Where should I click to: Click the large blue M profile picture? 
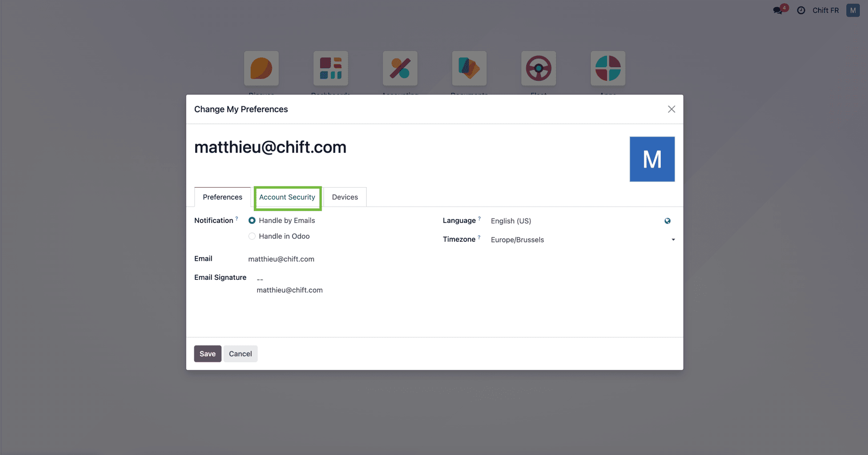(652, 159)
